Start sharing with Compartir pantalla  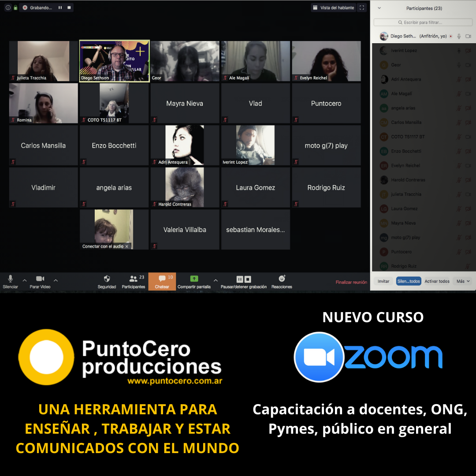click(x=194, y=282)
